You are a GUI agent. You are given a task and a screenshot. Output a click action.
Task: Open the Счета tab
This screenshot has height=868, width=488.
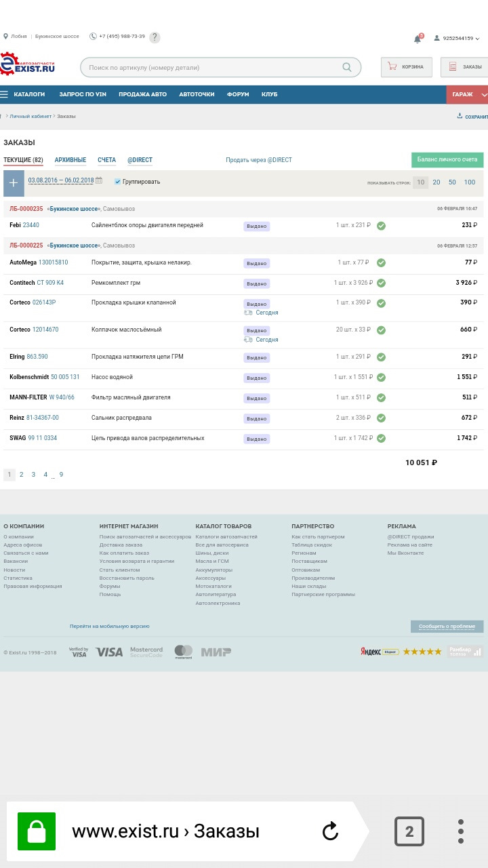coord(106,160)
